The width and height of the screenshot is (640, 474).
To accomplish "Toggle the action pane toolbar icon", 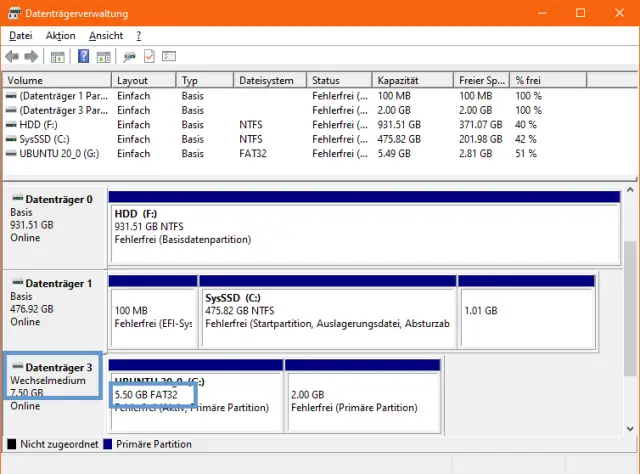I will click(103, 56).
